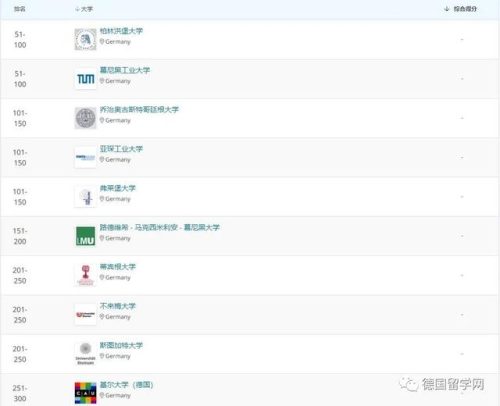500x406 pixels.
Task: Click the green LMU logo
Action: click(x=85, y=236)
